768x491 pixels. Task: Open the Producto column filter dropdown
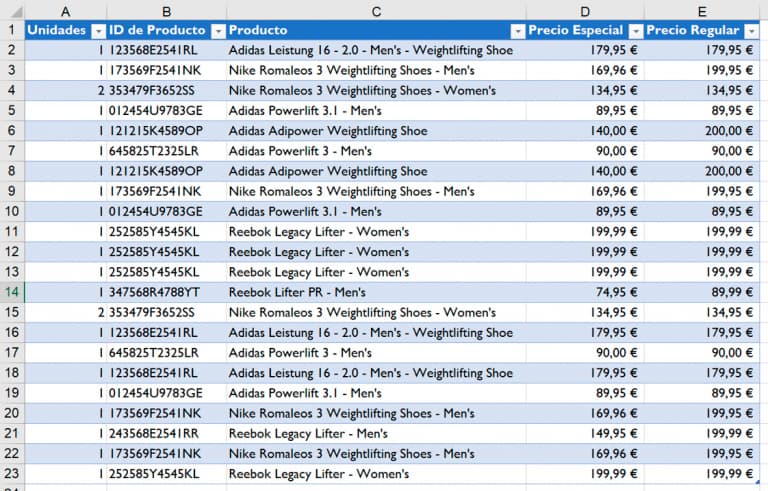(x=518, y=31)
